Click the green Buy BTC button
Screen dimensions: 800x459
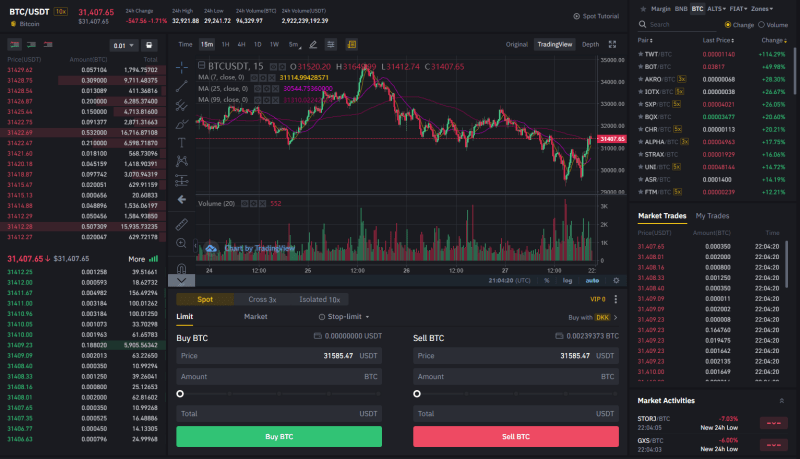click(x=279, y=437)
